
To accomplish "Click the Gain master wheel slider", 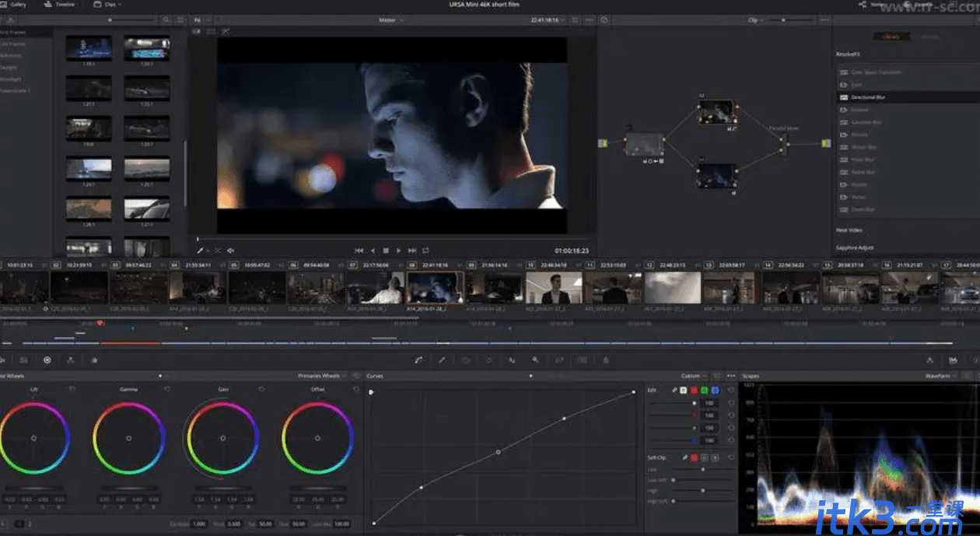I will 222,488.
